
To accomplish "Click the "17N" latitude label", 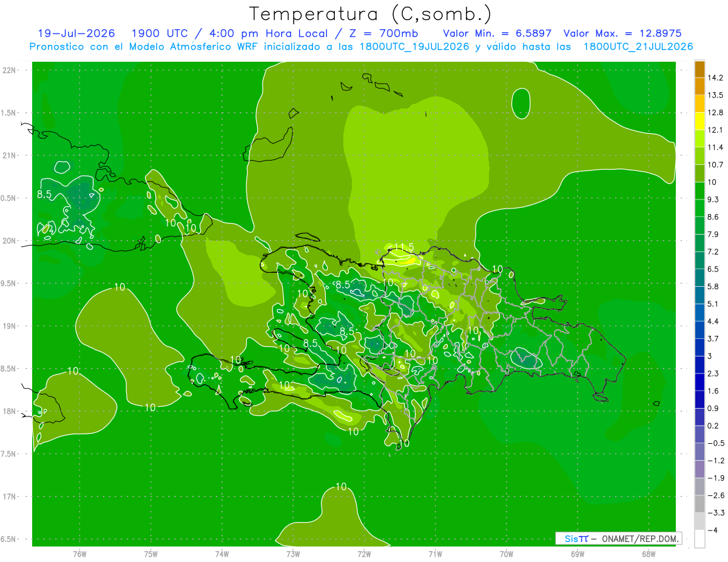I will [9, 497].
